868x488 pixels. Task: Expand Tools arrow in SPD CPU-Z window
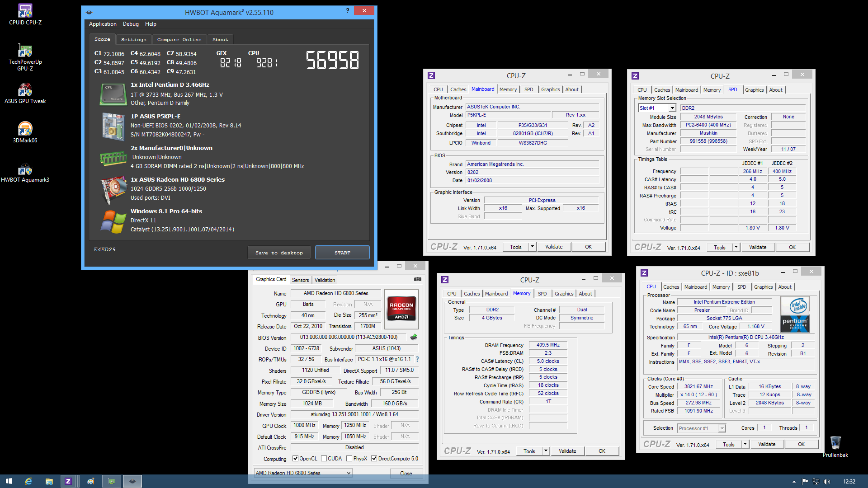click(x=736, y=247)
